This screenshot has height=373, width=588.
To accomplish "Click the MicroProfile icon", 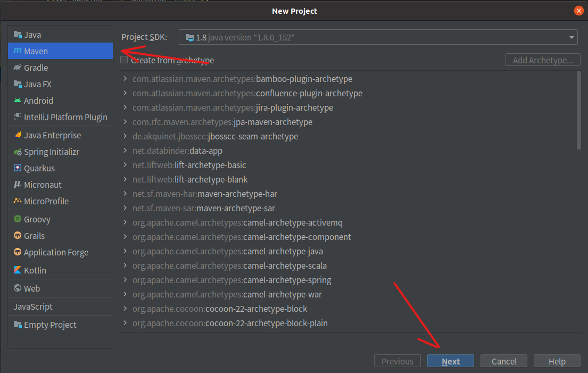I will click(18, 201).
